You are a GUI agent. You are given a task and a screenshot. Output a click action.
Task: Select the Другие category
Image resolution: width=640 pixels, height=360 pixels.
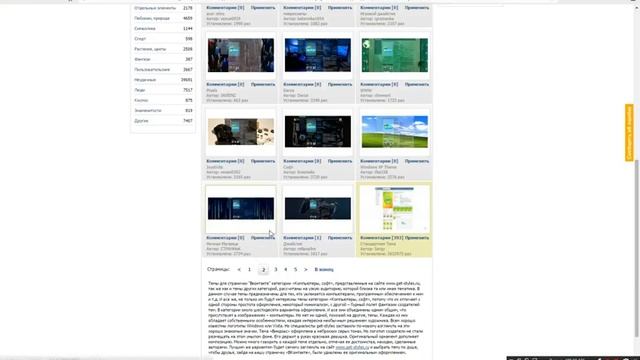163,121
